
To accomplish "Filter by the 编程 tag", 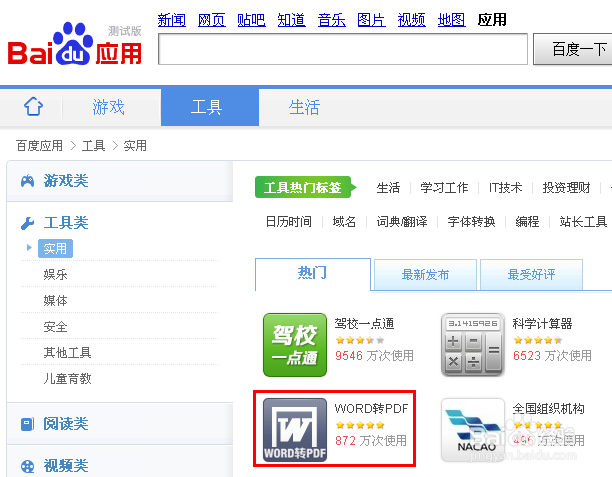I will (x=527, y=222).
